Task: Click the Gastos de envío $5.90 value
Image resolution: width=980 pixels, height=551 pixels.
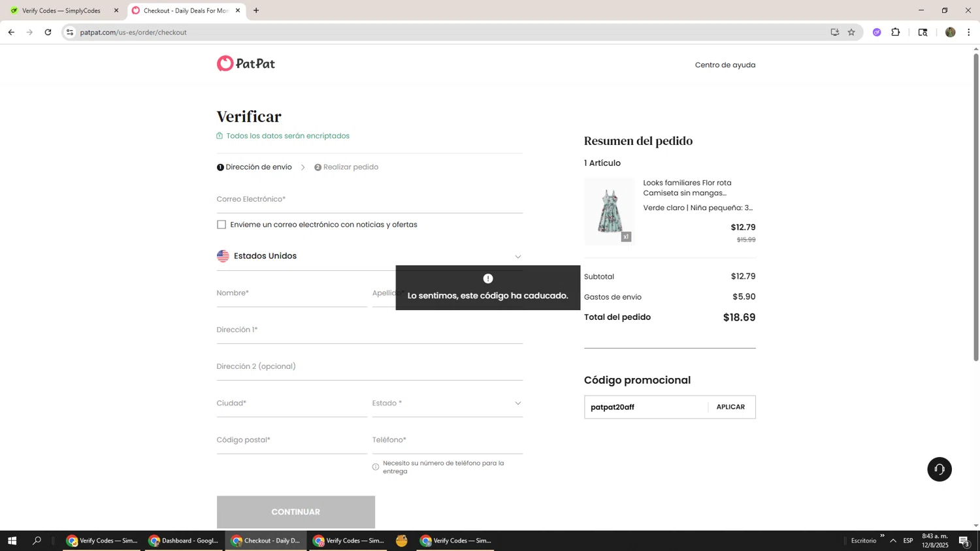Action: pyautogui.click(x=743, y=297)
